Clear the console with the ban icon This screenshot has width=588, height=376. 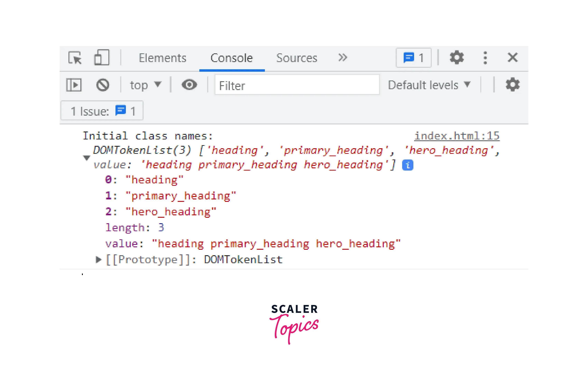coord(103,85)
